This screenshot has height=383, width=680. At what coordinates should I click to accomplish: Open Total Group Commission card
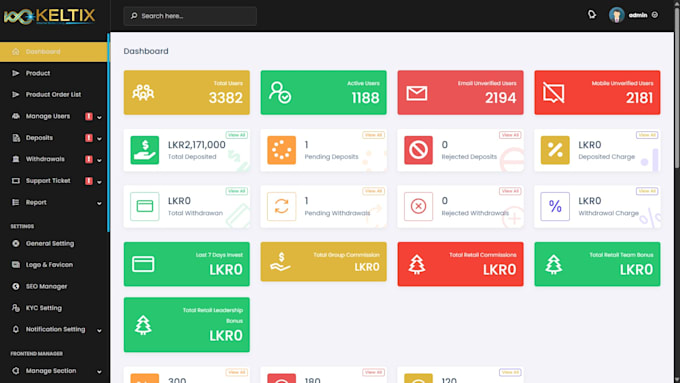tap(324, 262)
